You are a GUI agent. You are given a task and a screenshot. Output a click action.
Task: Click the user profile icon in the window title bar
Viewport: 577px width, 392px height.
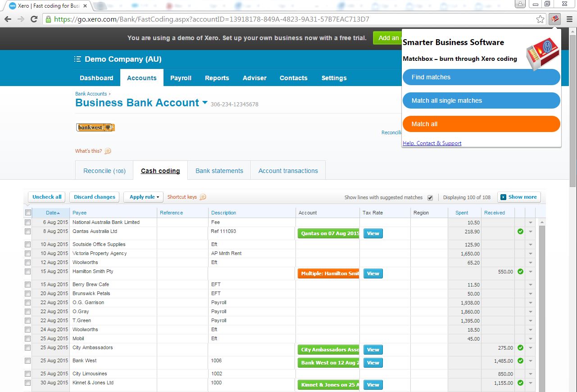pos(520,4)
